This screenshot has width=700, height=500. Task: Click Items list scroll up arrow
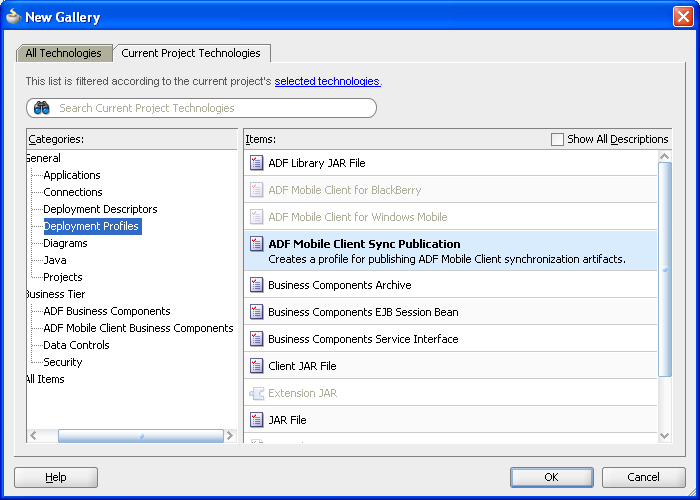pos(665,156)
